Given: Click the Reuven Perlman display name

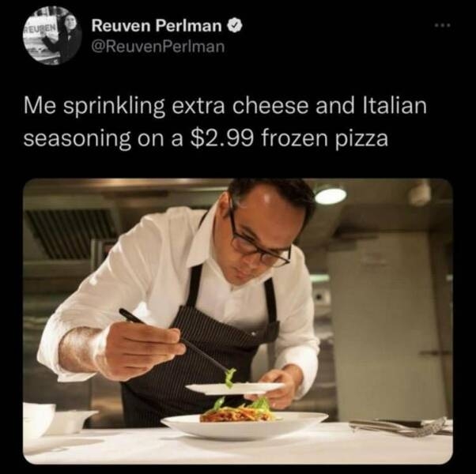Looking at the screenshot, I should [x=157, y=26].
